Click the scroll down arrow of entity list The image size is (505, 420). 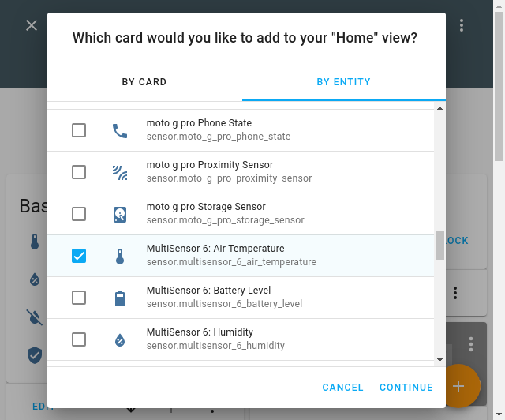[x=440, y=360]
